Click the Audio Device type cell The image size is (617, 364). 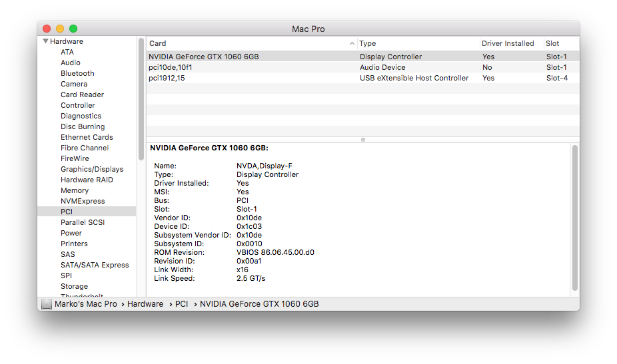(382, 67)
